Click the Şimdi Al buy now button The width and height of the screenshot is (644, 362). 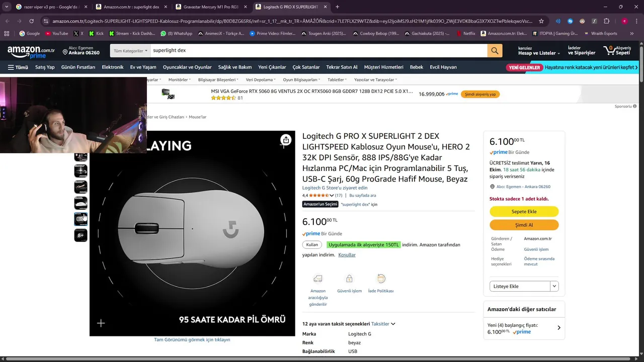tap(524, 225)
